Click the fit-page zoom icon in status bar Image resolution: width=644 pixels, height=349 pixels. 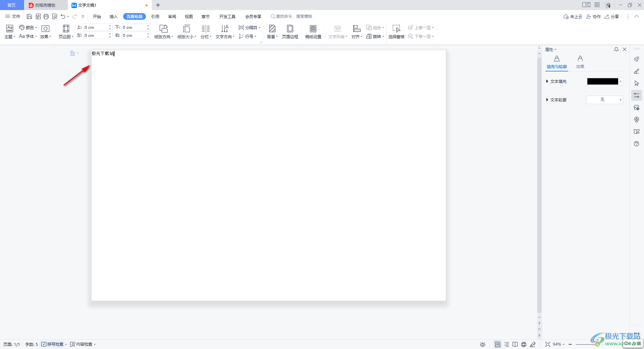547,344
